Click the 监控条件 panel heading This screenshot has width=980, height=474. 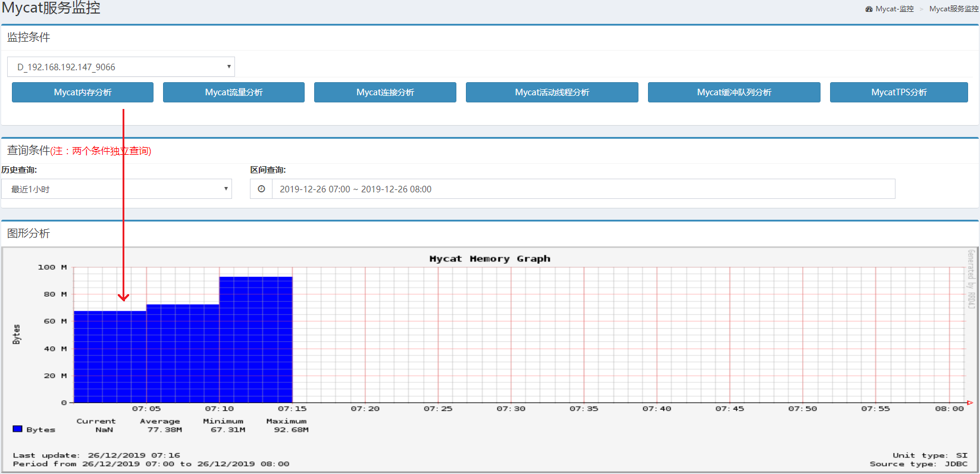coord(29,37)
